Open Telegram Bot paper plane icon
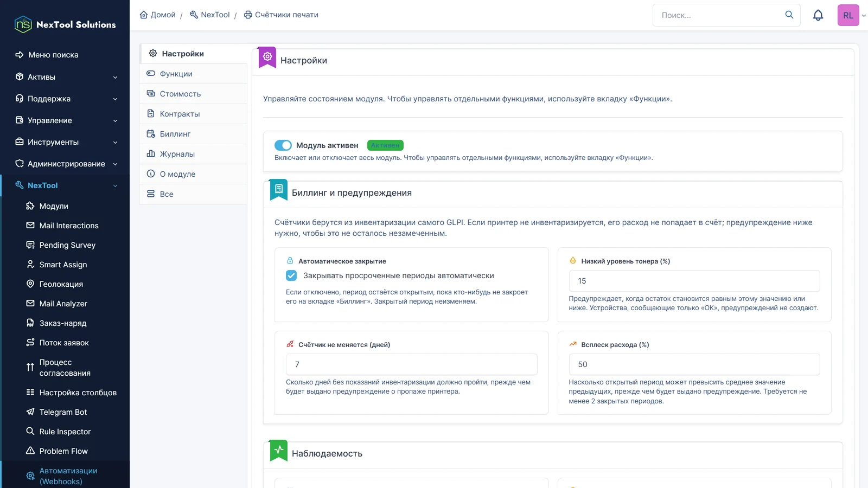Image resolution: width=868 pixels, height=488 pixels. click(30, 412)
